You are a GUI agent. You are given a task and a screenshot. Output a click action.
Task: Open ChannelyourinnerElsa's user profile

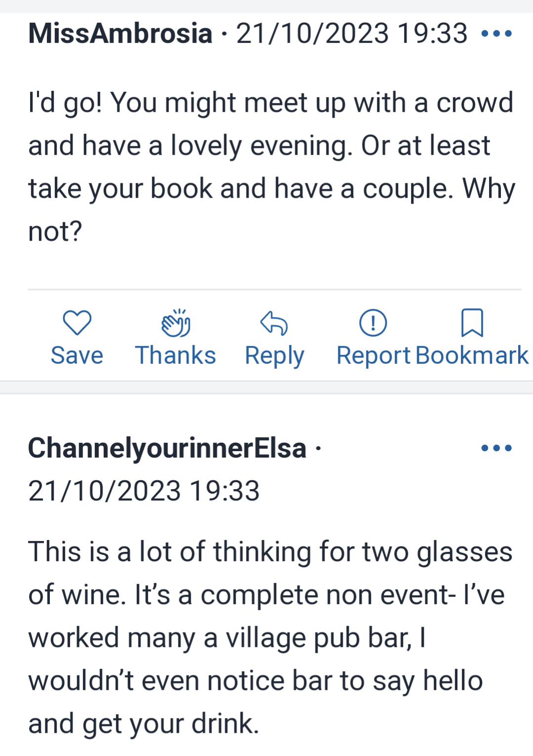click(x=167, y=448)
